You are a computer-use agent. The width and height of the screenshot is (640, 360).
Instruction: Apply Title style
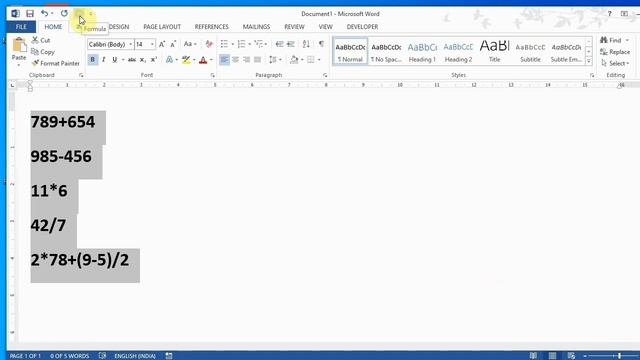click(x=494, y=51)
